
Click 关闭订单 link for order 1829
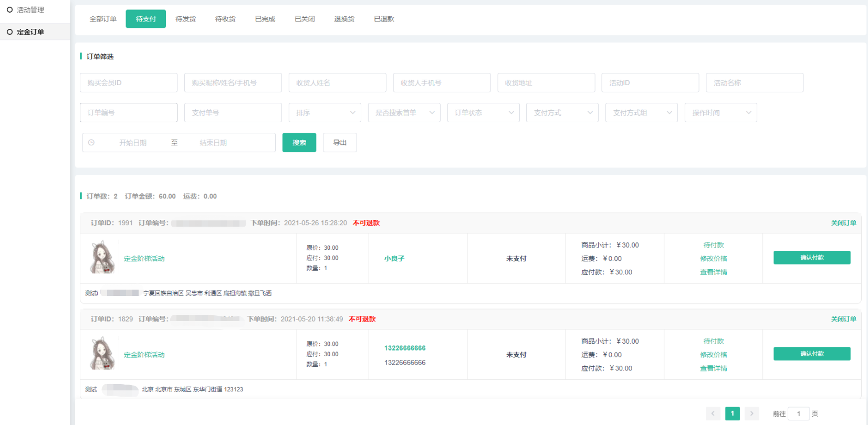(x=843, y=319)
